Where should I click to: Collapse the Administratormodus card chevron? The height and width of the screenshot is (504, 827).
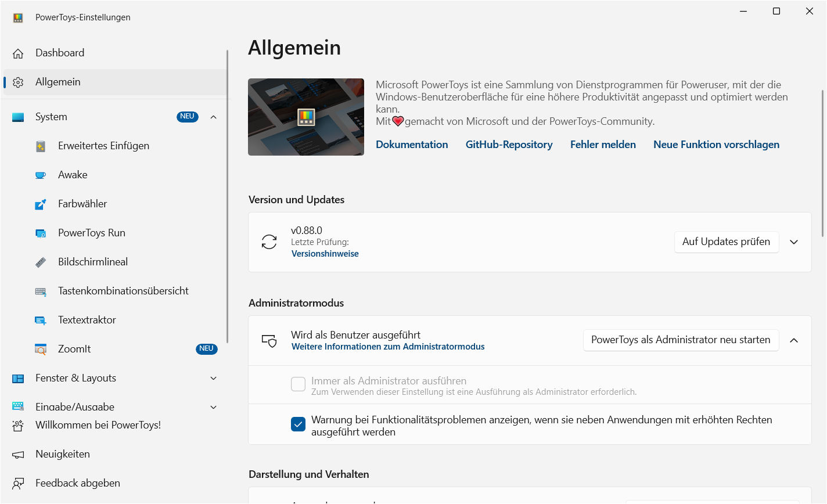point(794,340)
